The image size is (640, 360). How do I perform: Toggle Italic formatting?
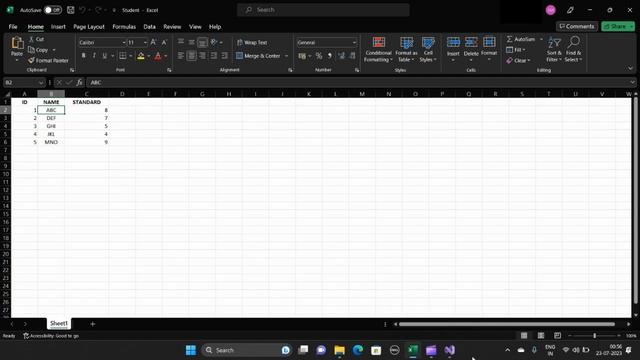tap(94, 56)
